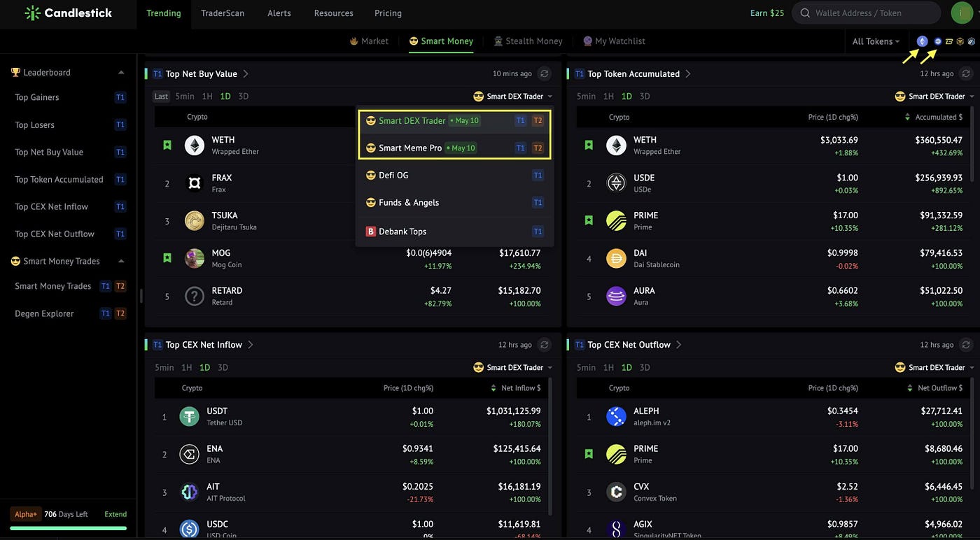Choose Funds & Angels from dropdown list
Viewport: 980px width, 540px height.
455,202
